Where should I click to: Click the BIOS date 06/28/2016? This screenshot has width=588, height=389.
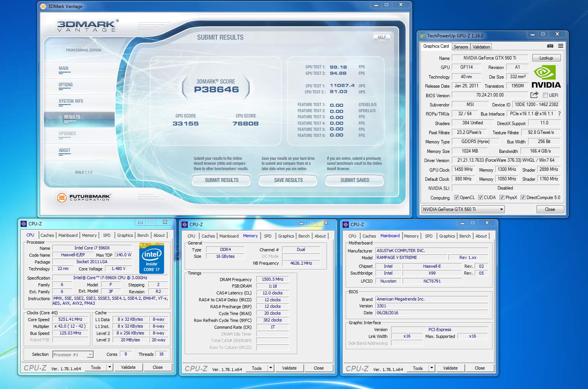click(x=432, y=313)
